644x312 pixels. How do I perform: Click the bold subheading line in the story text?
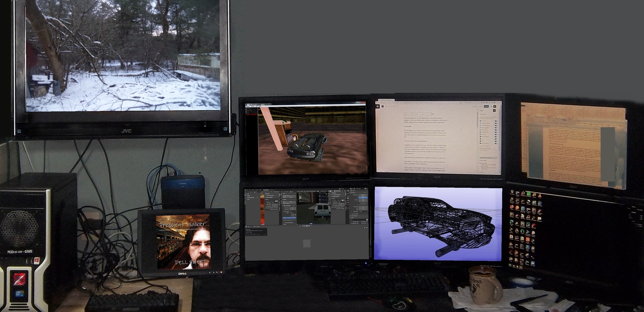pyautogui.click(x=408, y=127)
